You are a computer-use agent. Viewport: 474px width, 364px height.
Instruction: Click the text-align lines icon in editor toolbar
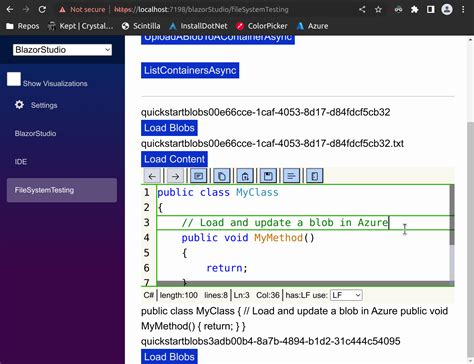click(x=291, y=176)
